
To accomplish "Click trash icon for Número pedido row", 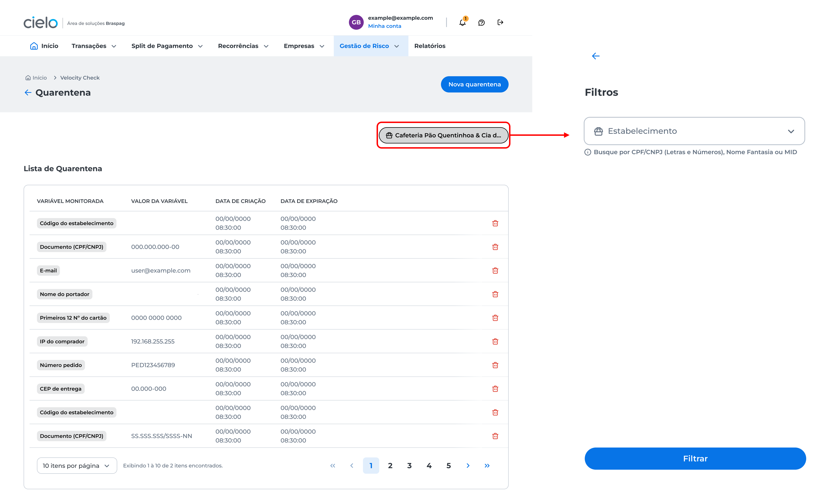I will (495, 365).
